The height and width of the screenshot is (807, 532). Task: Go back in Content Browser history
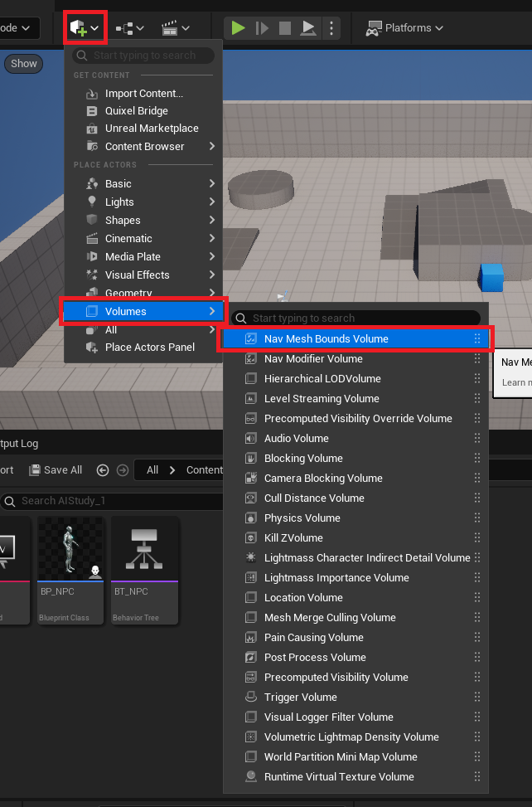coord(103,470)
